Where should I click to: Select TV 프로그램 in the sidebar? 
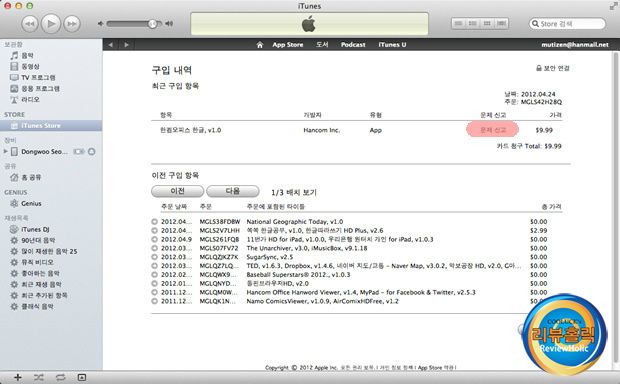38,78
